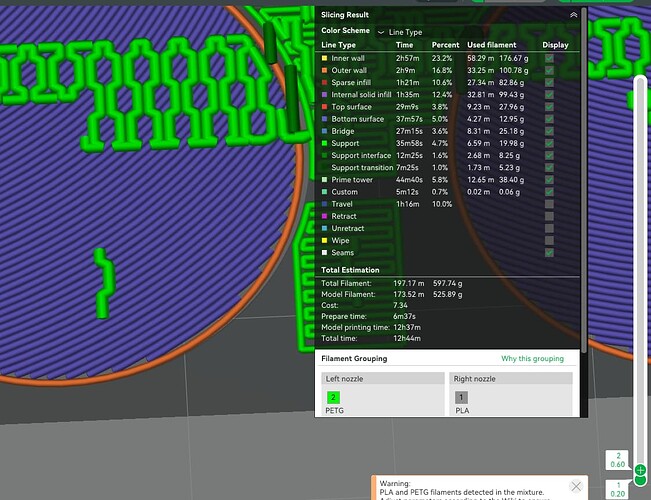Toggle Custom line display checkbox

coord(549,192)
